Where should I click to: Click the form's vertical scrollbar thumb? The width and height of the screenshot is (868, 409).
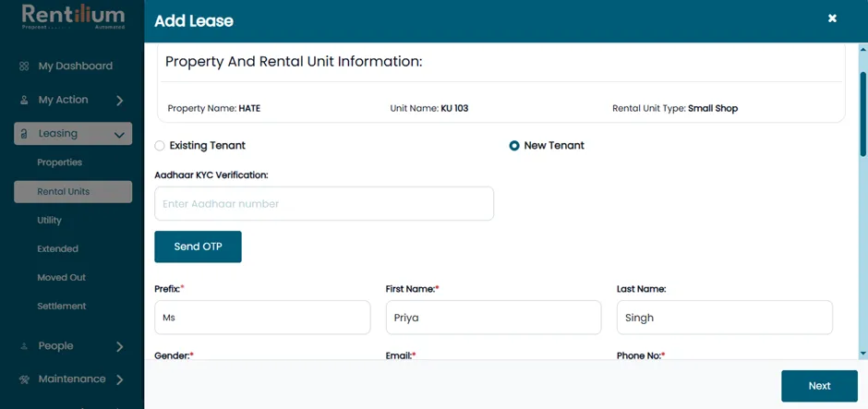[x=862, y=114]
